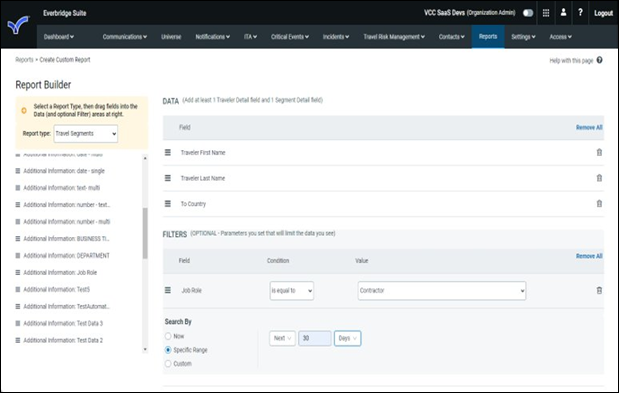This screenshot has height=393, width=619.
Task: Click the field list scrollbar thumb
Action: click(x=145, y=233)
